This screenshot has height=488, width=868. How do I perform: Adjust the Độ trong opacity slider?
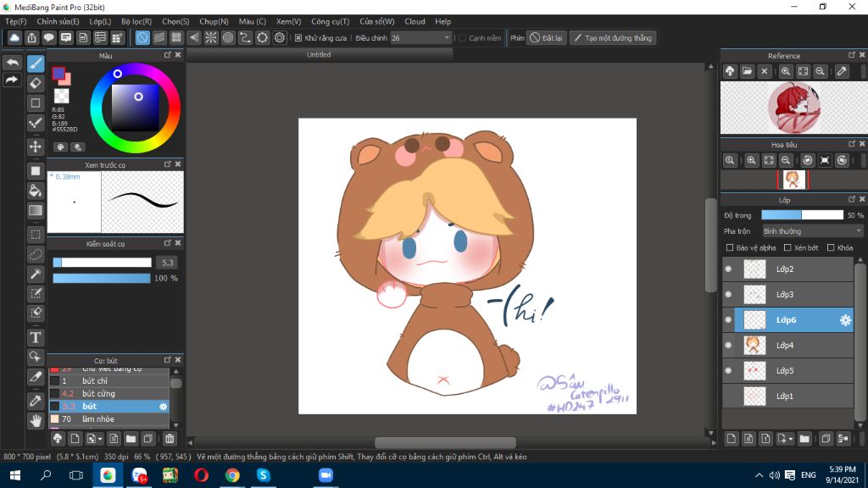(x=802, y=215)
